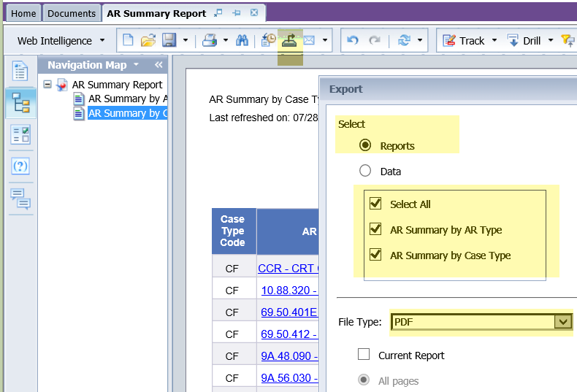Select highlighted AR Summary by Case tree item
The height and width of the screenshot is (392, 577).
tap(127, 113)
